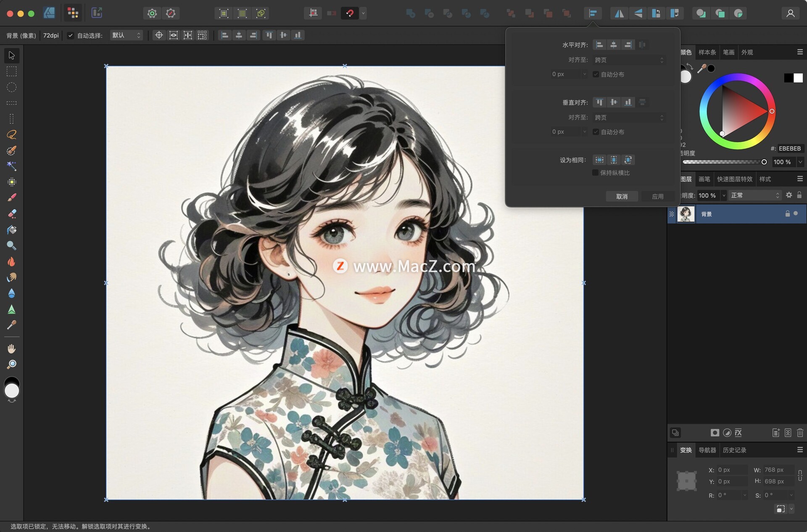Open the horizontal 对齐至 dropdown
The height and width of the screenshot is (532, 807).
pyautogui.click(x=629, y=60)
